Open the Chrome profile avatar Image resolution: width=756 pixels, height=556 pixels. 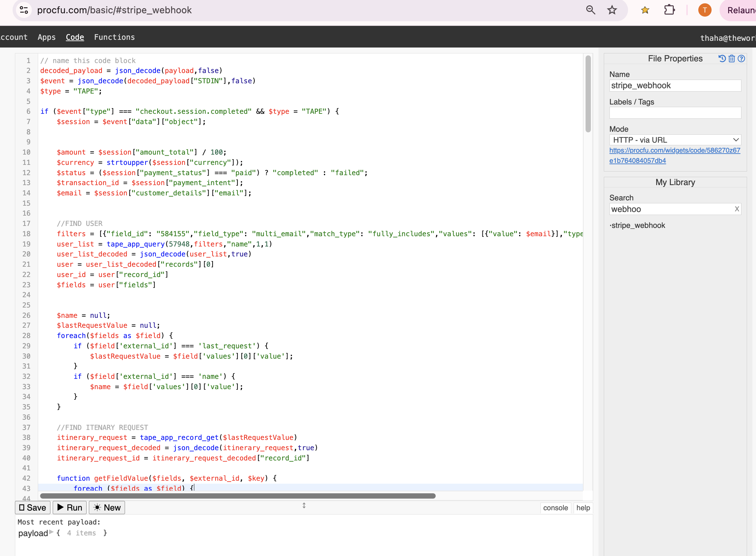[705, 10]
